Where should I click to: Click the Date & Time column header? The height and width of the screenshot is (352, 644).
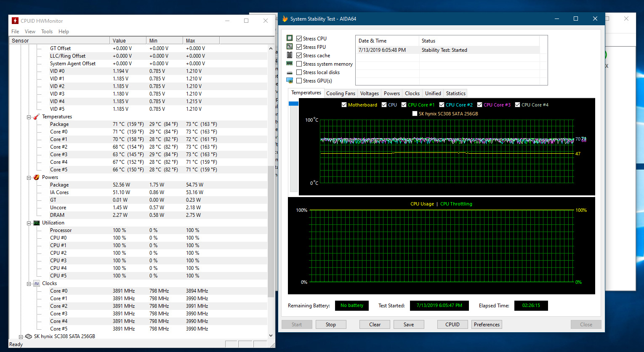[388, 41]
